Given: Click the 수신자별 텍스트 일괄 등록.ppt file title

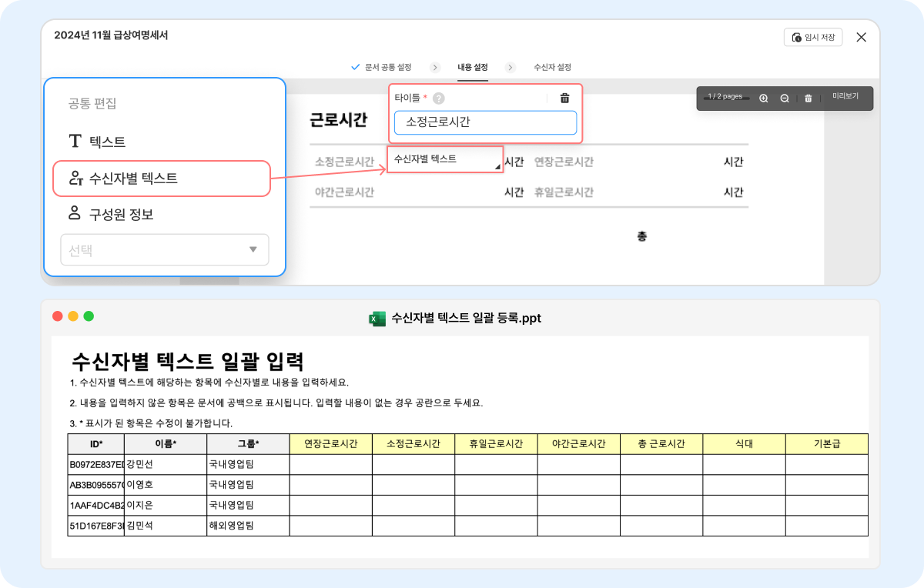Looking at the screenshot, I should [x=467, y=318].
